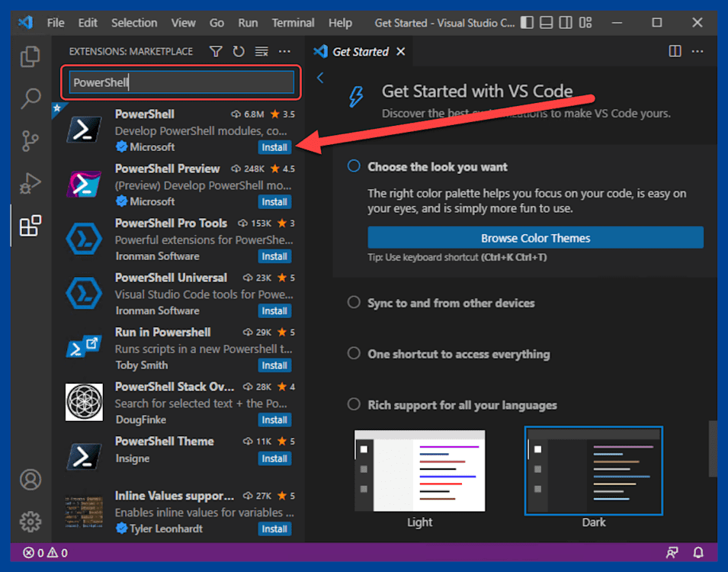Open the editor more actions menu

coord(698,51)
